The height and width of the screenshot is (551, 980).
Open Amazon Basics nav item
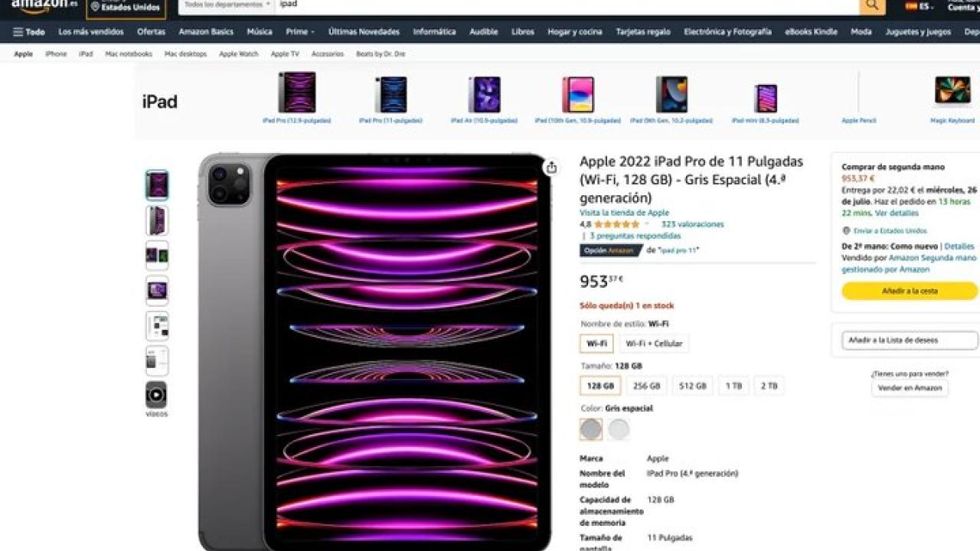tap(206, 32)
